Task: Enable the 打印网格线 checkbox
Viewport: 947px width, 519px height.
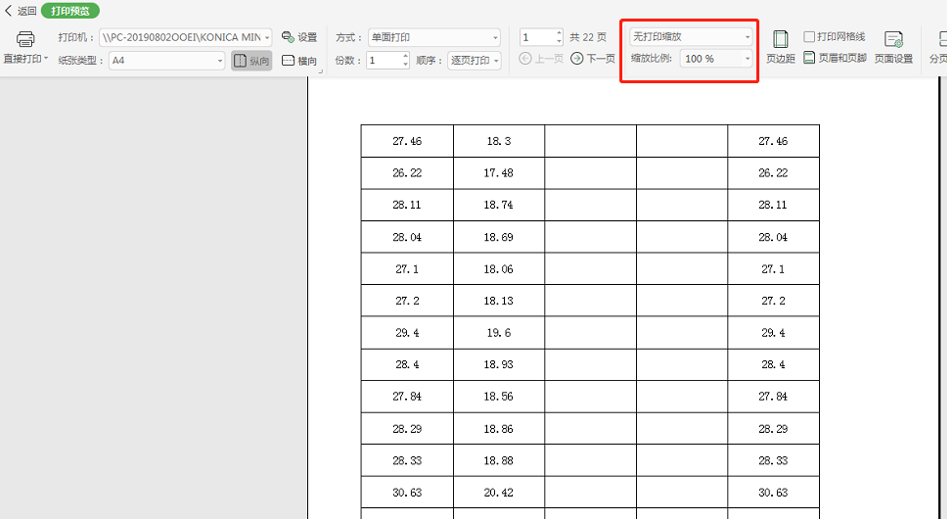Action: (x=809, y=37)
